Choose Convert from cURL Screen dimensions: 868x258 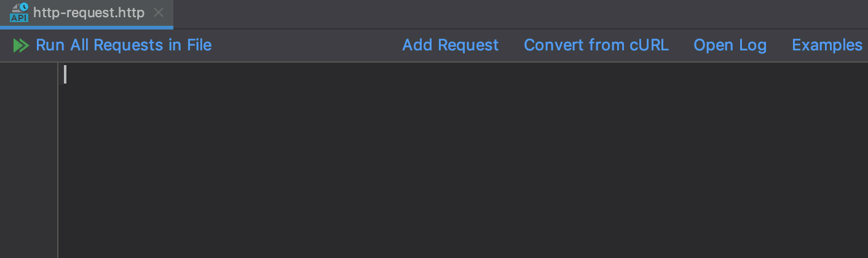click(x=596, y=45)
